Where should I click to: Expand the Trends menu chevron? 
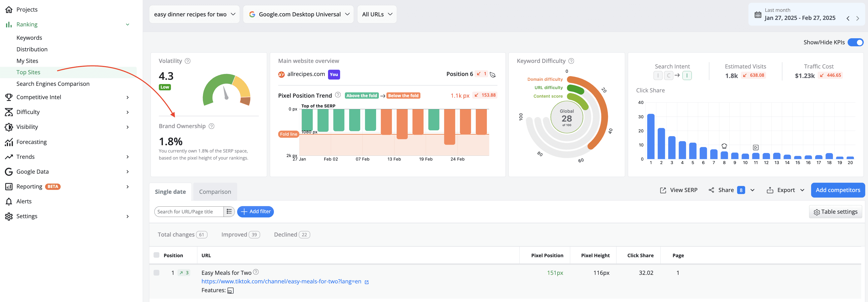pyautogui.click(x=128, y=157)
